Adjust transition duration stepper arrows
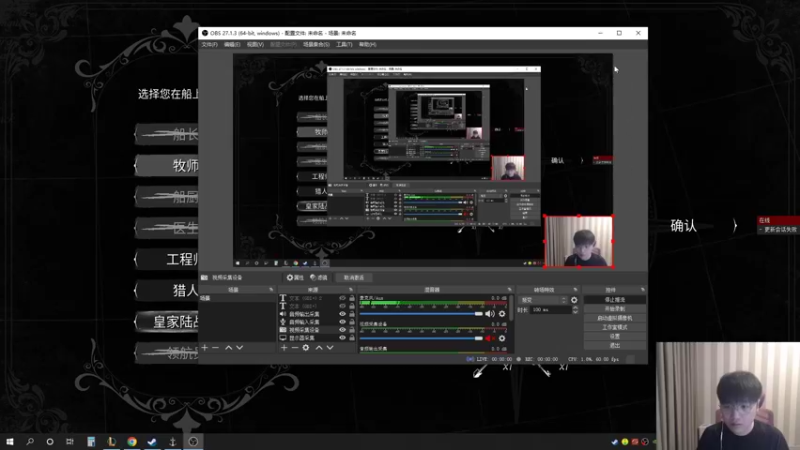Viewport: 800px width, 450px height. tap(575, 310)
